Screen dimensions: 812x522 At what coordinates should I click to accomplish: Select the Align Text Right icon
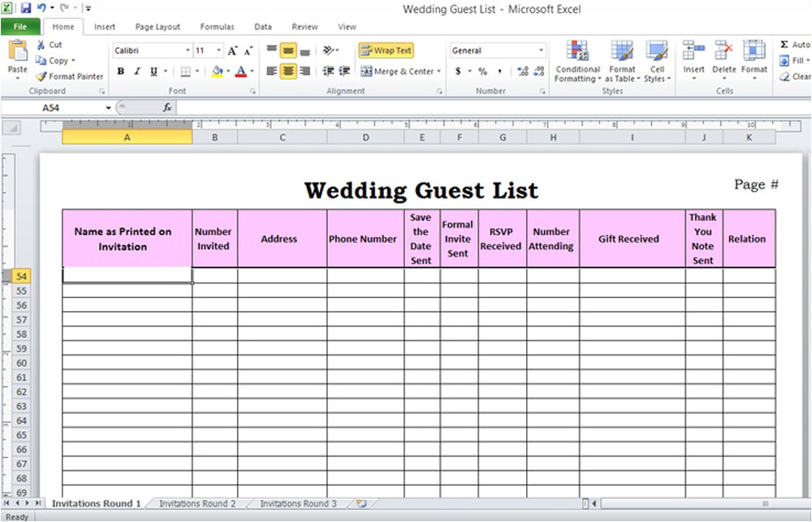(x=304, y=71)
